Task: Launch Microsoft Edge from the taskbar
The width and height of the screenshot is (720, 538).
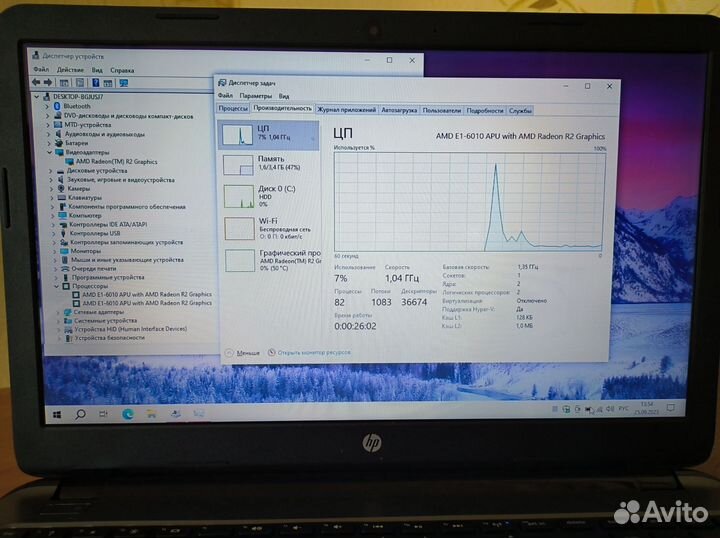Action: 128,414
